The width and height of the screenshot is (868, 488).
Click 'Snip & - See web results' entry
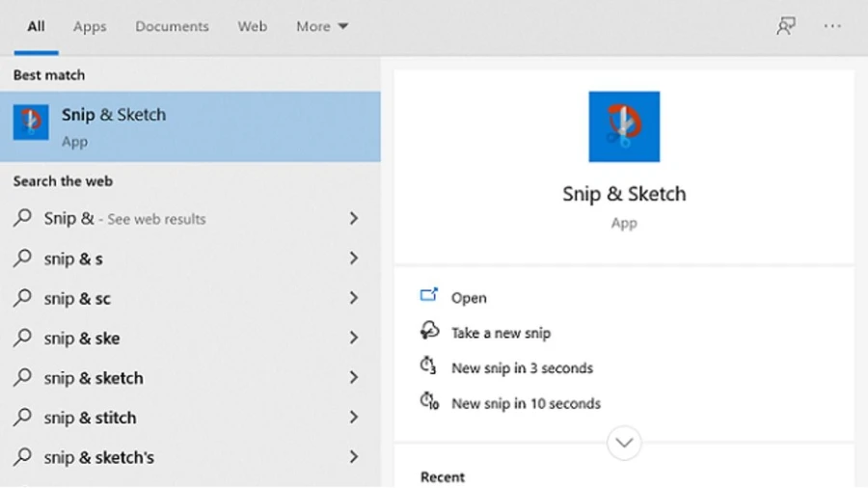(190, 219)
